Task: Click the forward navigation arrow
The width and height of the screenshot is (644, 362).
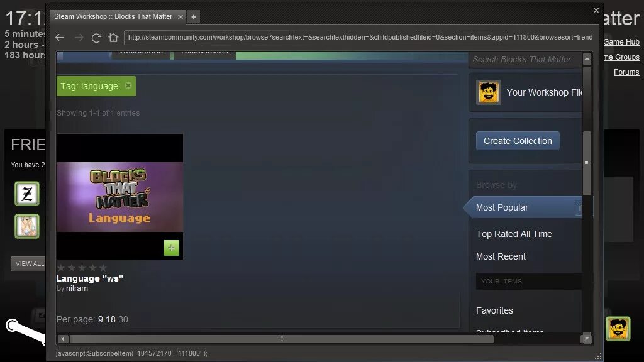Action: pyautogui.click(x=78, y=38)
